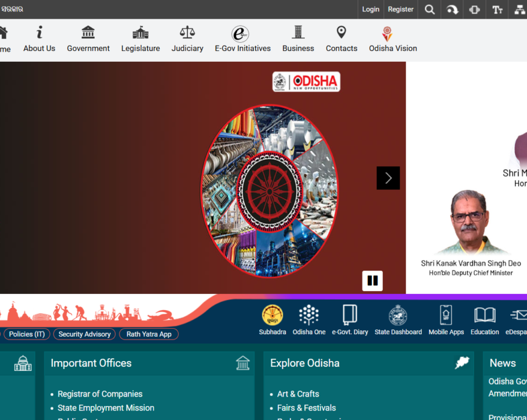Advance to the next banner slide
Image resolution: width=527 pixels, height=420 pixels.
pos(388,178)
